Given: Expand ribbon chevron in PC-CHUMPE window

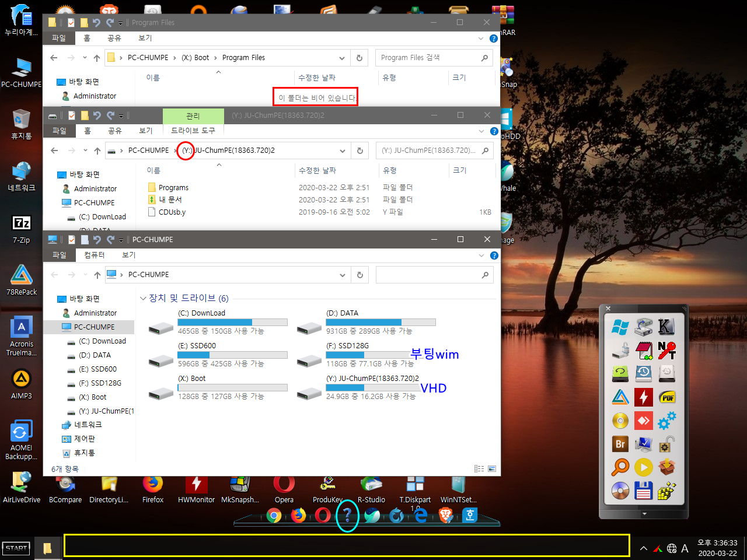Looking at the screenshot, I should click(481, 256).
